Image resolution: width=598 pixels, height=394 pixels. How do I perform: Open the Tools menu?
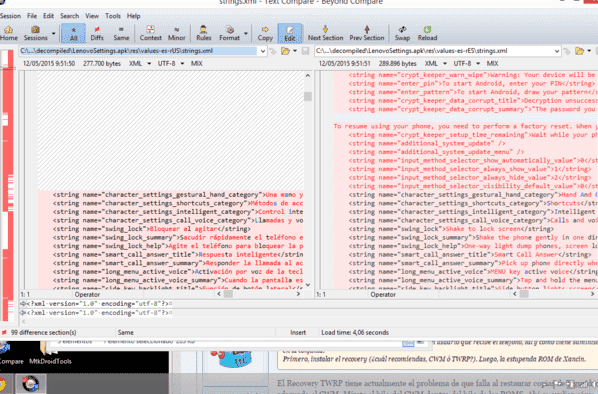[x=113, y=16]
